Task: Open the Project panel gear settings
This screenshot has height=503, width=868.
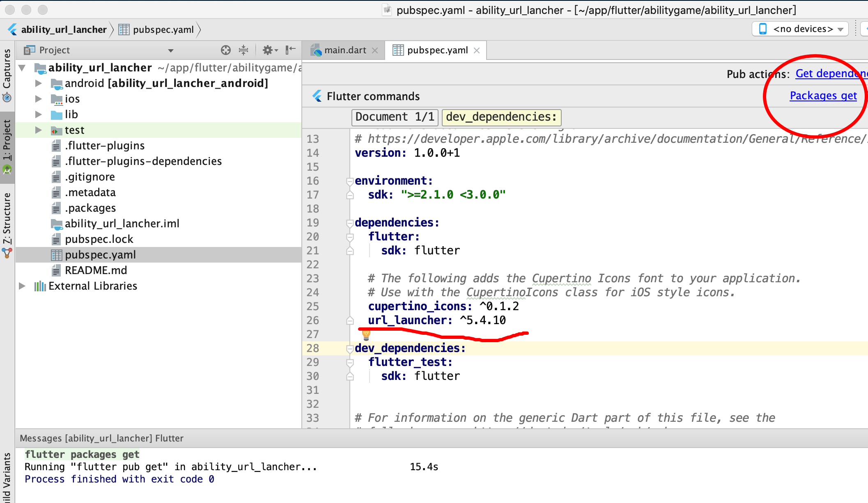Action: (x=270, y=50)
